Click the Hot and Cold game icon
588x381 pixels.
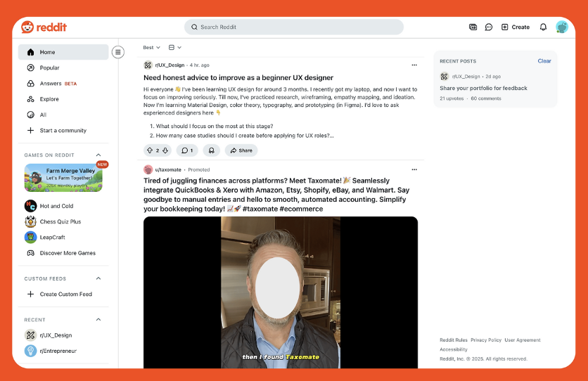pyautogui.click(x=30, y=206)
